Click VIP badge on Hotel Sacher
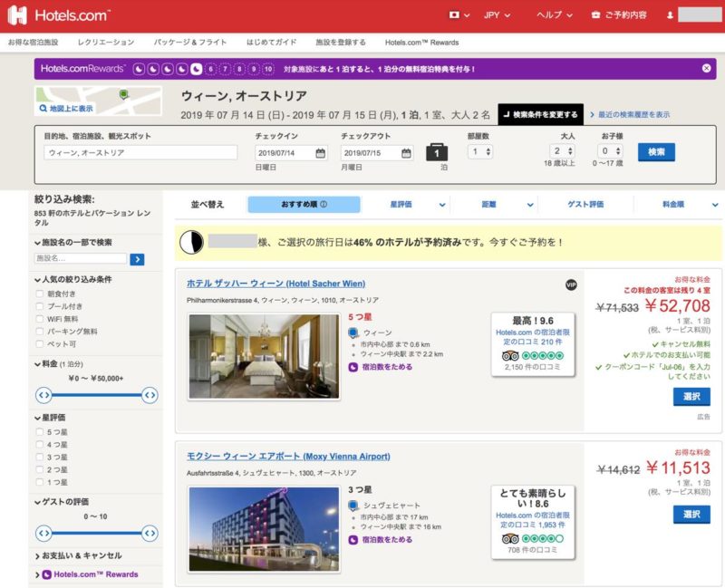725x588 pixels. (x=571, y=284)
